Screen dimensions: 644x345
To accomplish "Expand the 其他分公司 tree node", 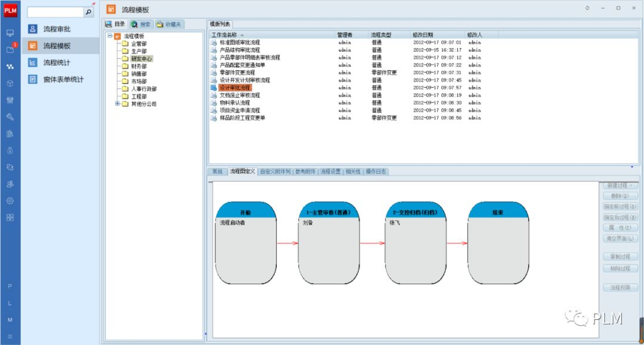I will pyautogui.click(x=117, y=104).
